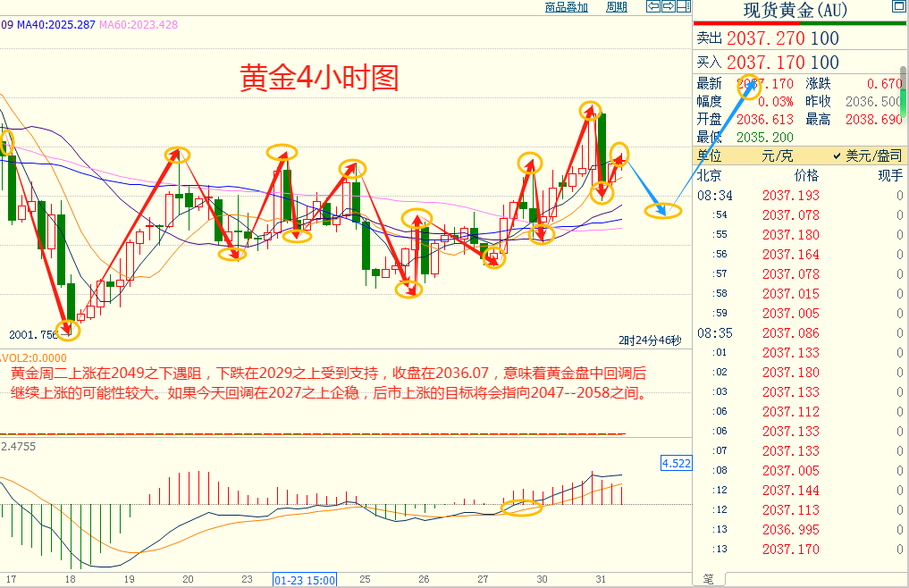This screenshot has height=588, width=909.
Task: Select the 08:34 tick row 2037.193
Action: [x=799, y=196]
